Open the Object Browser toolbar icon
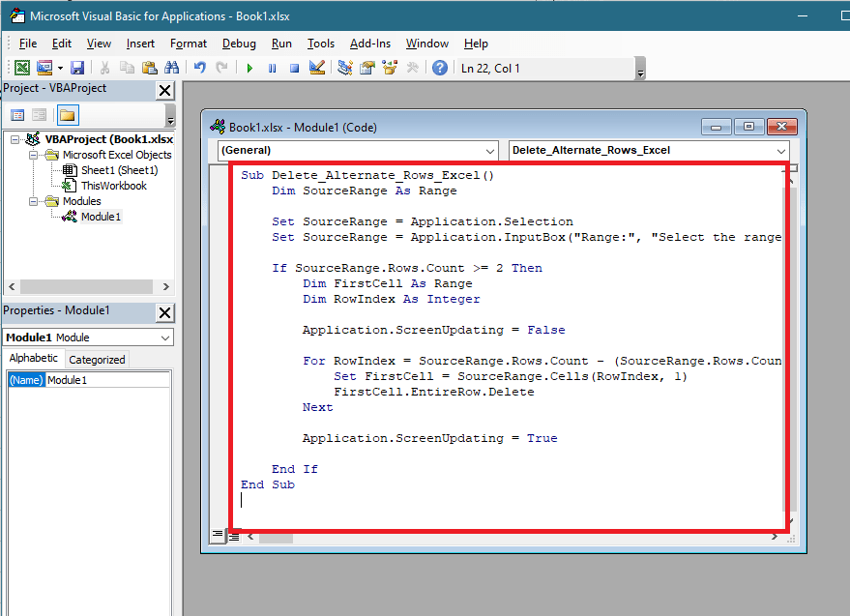 pyautogui.click(x=390, y=68)
